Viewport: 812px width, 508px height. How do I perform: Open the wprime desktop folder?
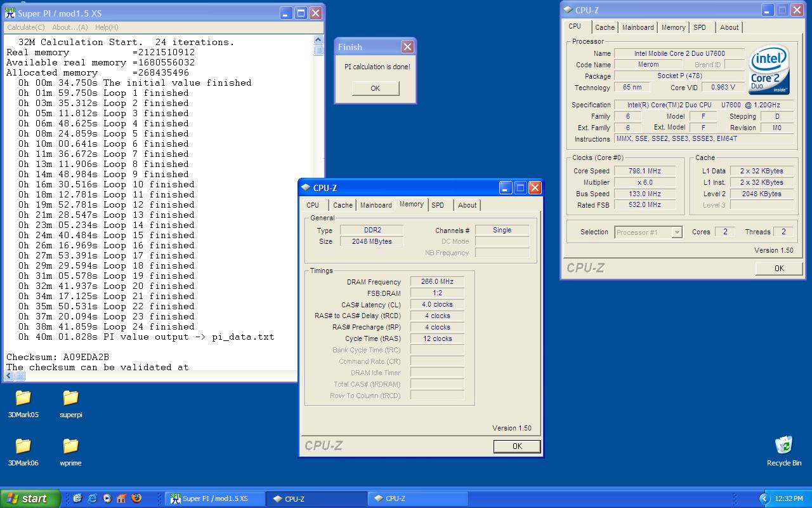[70, 452]
